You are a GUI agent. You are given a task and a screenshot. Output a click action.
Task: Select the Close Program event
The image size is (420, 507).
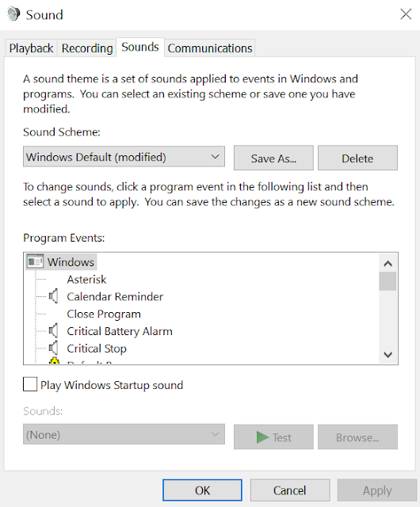(104, 314)
